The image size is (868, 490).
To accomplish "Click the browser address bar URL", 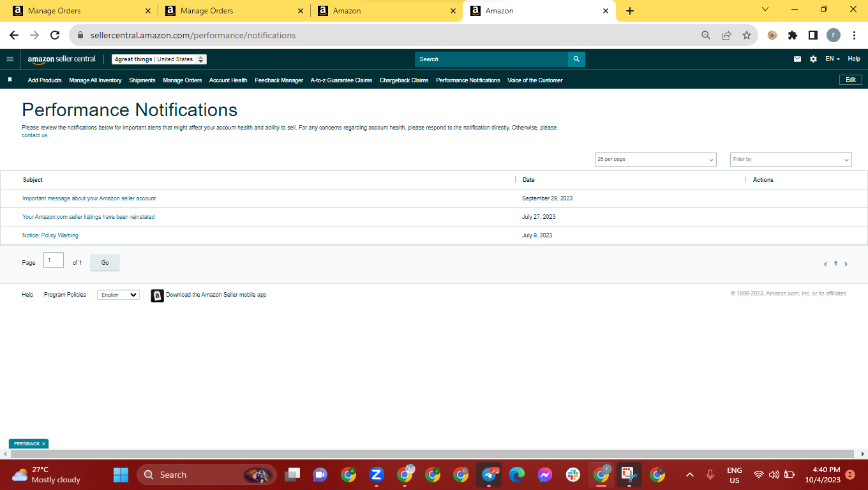I will pyautogui.click(x=193, y=36).
